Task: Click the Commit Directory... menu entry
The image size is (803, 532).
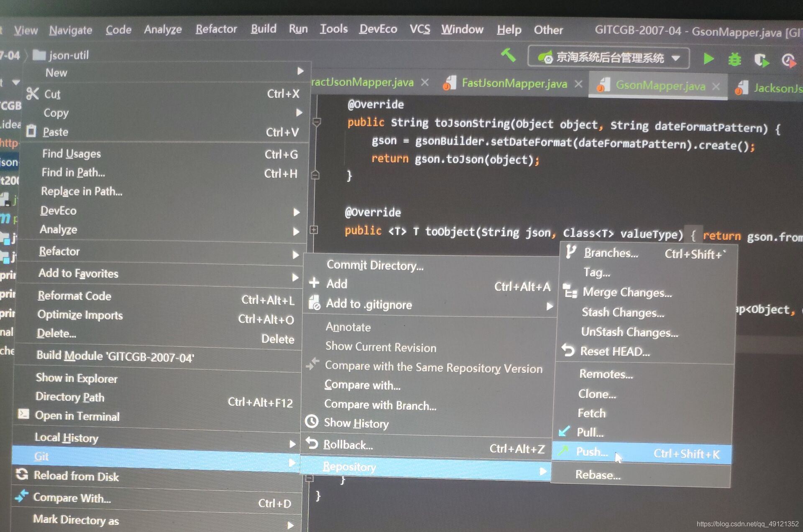Action: (375, 265)
